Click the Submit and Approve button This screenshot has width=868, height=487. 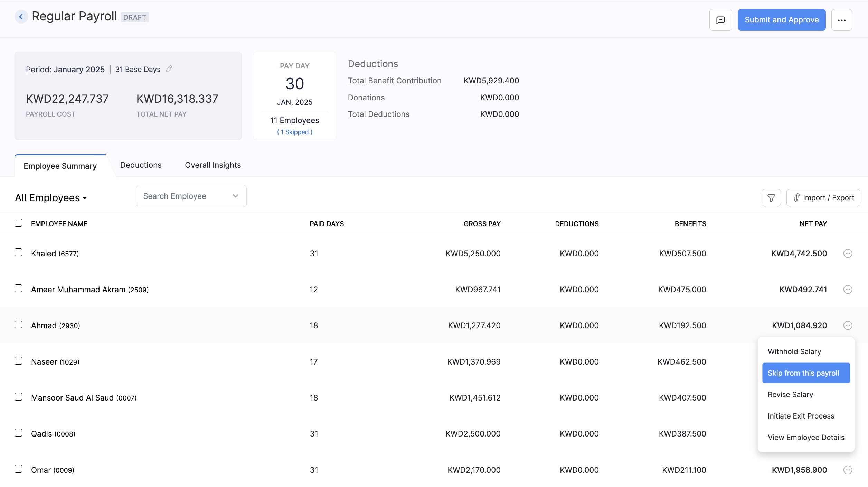pyautogui.click(x=782, y=20)
